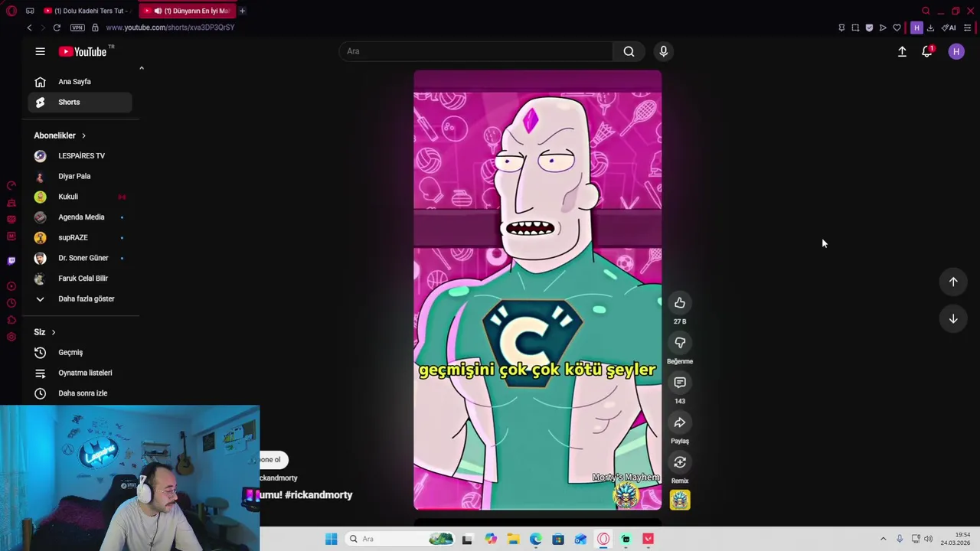Open File Explorer from taskbar
Viewport: 980px width, 551px height.
(513, 539)
